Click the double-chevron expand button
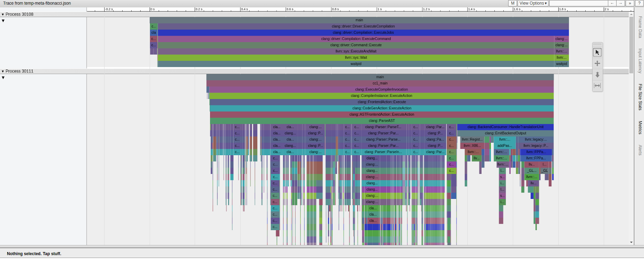Image resolution: width=644 pixels, height=279 pixels. 630,3
